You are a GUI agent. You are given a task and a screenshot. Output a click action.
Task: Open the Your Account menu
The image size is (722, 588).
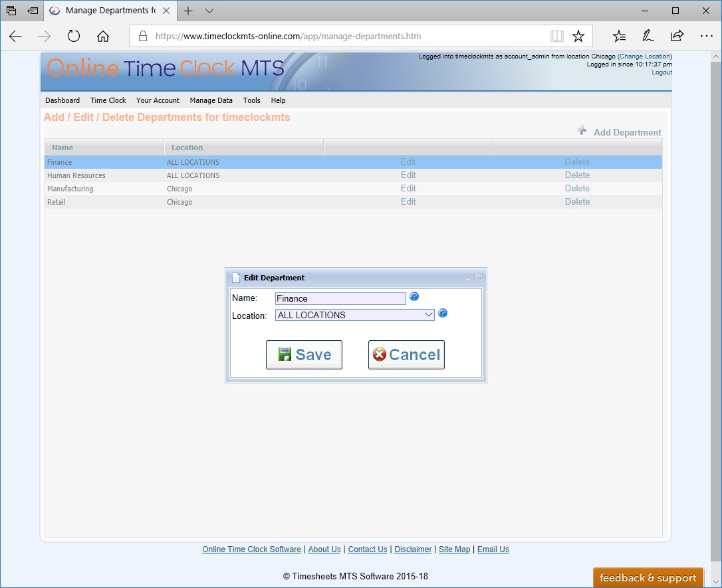(158, 100)
